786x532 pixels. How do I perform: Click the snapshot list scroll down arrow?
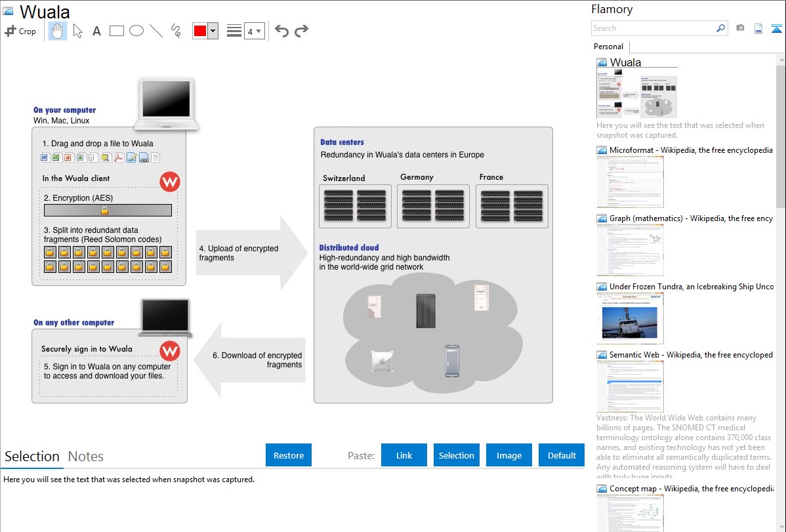pyautogui.click(x=781, y=527)
